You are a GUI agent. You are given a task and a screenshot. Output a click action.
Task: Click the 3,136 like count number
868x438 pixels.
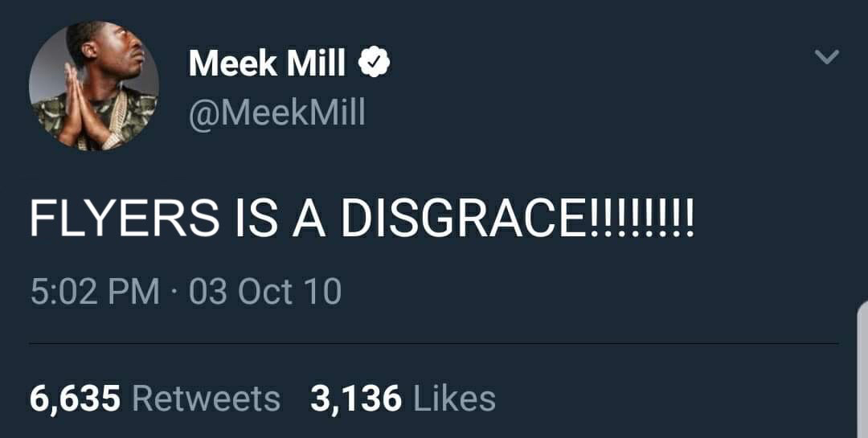click(355, 398)
